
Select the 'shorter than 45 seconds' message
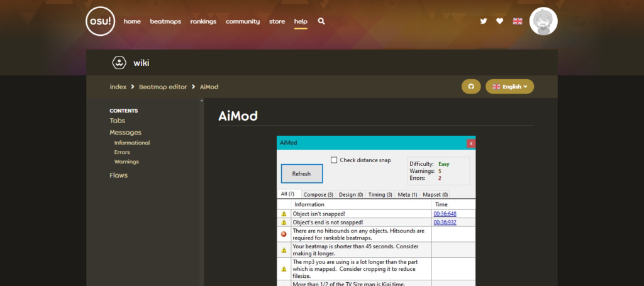355,250
